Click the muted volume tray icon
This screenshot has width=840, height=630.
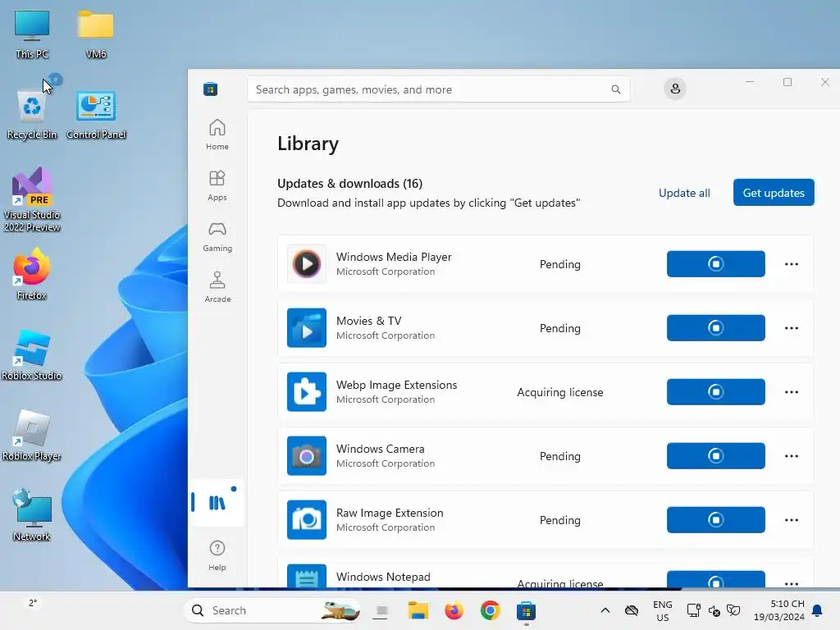[714, 610]
